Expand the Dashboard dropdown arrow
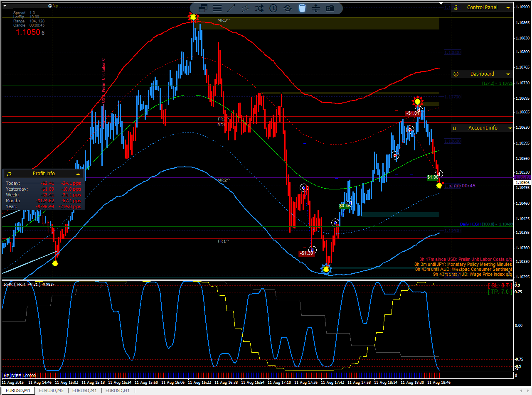532x395 pixels. point(508,74)
